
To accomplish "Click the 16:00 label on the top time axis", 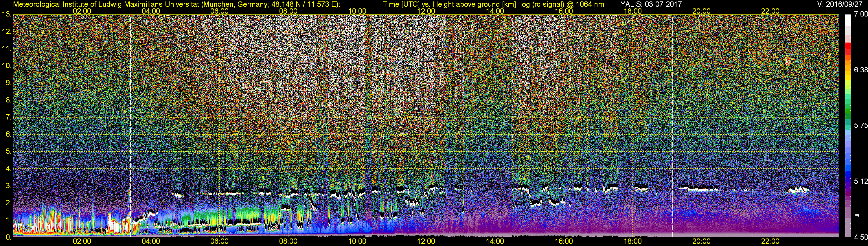I will click(564, 11).
